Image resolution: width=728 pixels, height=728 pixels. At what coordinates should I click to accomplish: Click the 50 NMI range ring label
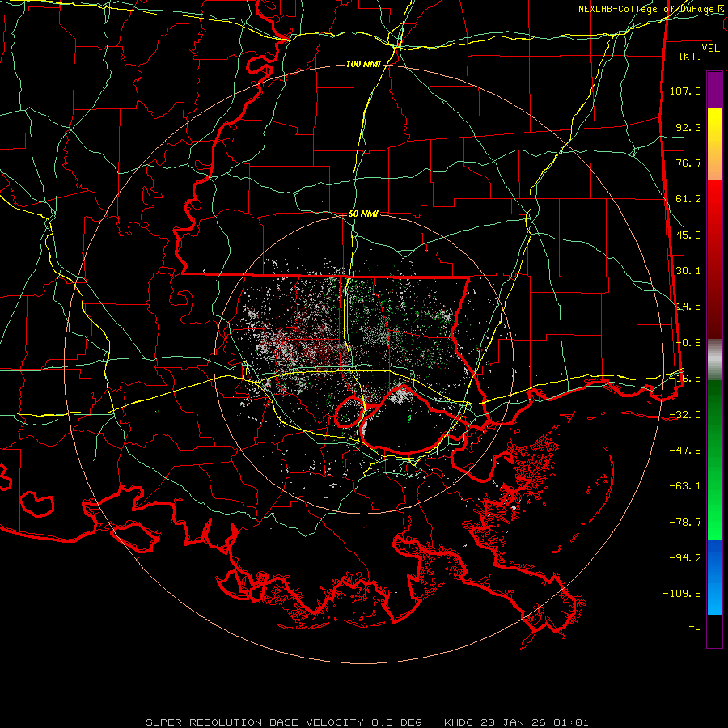click(363, 214)
